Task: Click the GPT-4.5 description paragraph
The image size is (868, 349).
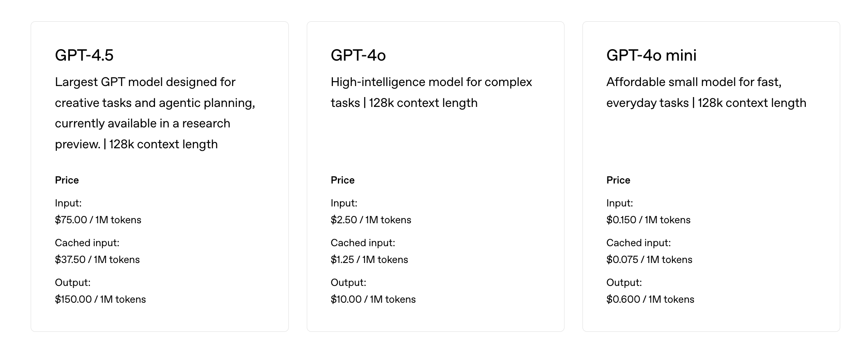Action: (155, 113)
